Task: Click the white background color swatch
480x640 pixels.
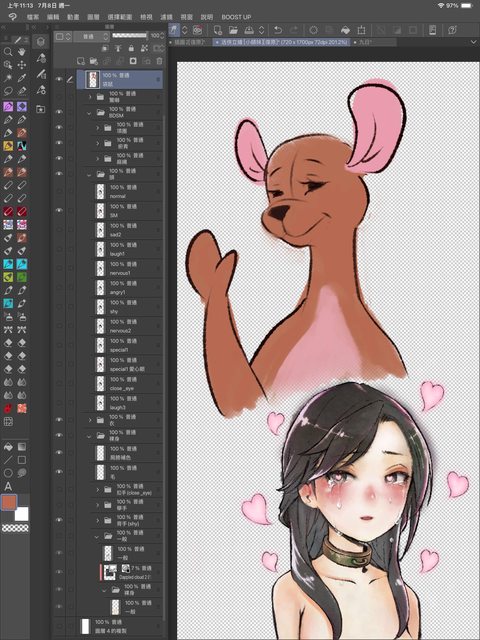Action: 22,513
